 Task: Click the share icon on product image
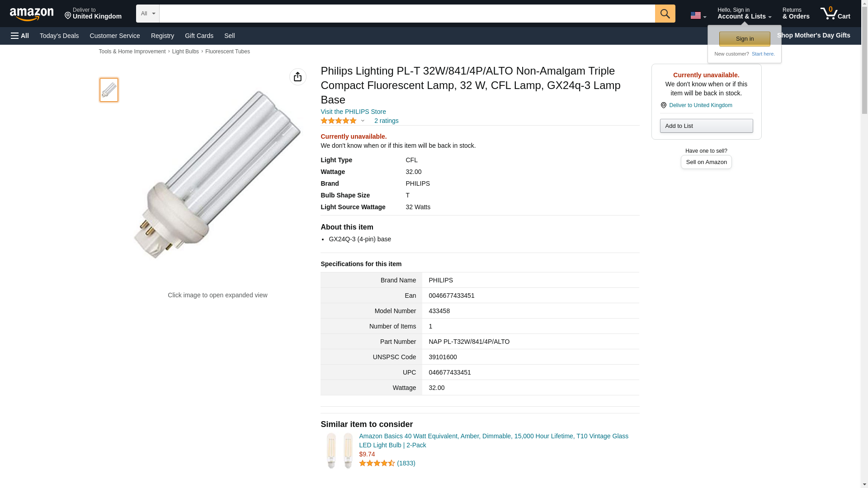(x=297, y=77)
